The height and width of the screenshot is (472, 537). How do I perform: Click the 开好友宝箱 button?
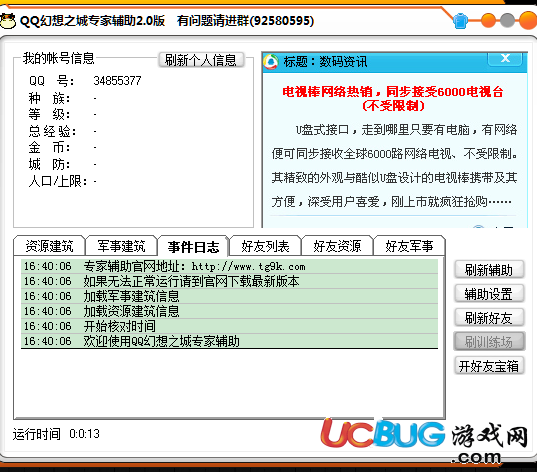[489, 366]
